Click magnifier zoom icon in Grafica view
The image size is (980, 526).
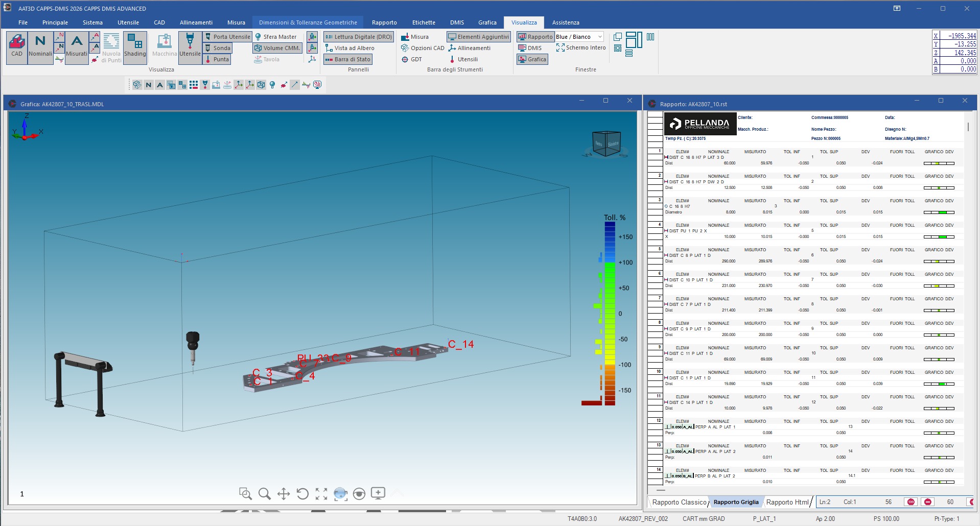click(x=264, y=493)
